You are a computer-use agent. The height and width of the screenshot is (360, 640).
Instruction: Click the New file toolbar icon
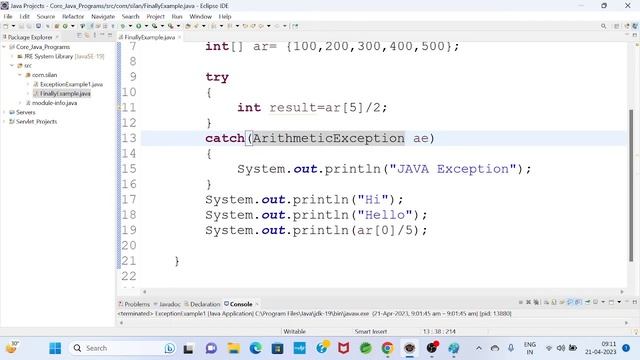click(6, 26)
